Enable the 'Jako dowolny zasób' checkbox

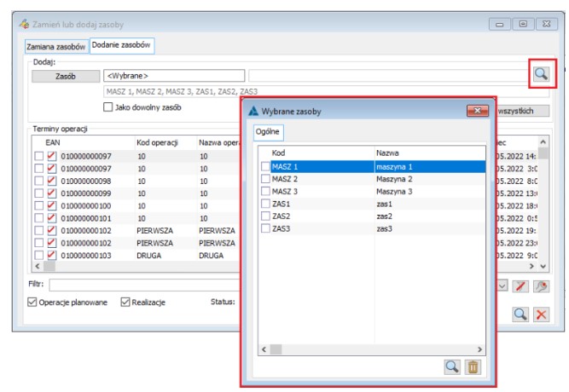tap(108, 107)
